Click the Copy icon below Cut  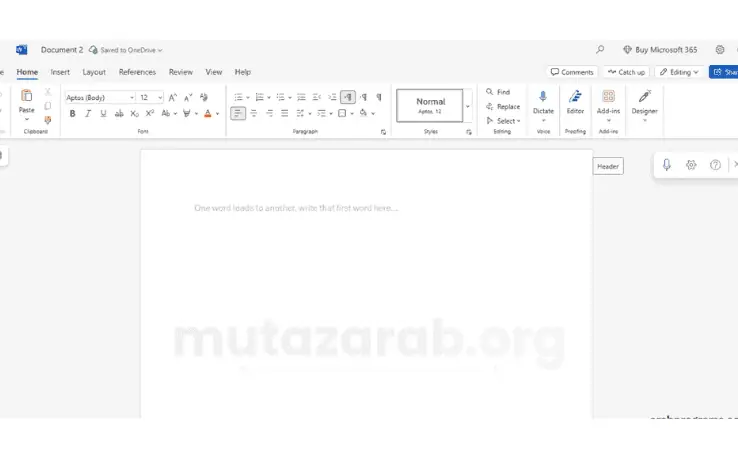coord(48,106)
